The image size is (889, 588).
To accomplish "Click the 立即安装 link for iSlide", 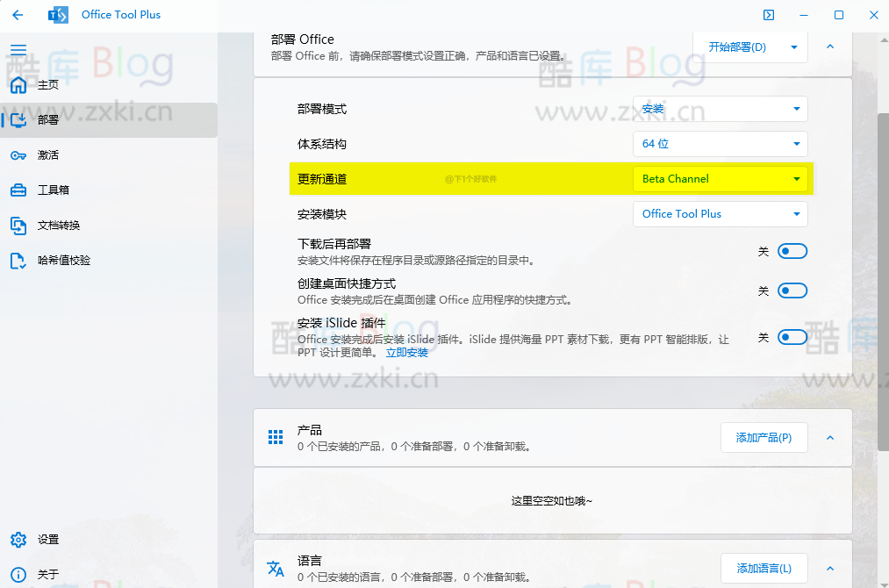I will coord(406,352).
